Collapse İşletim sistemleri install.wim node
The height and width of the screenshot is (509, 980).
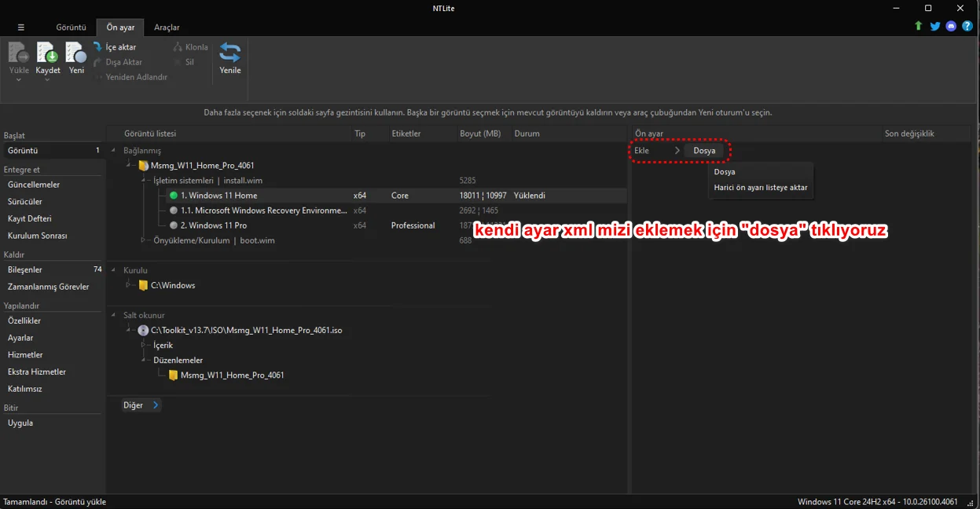tap(144, 181)
